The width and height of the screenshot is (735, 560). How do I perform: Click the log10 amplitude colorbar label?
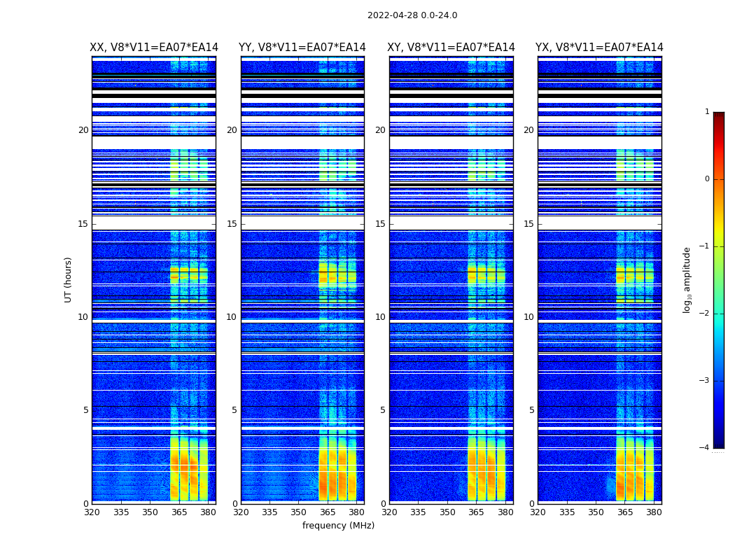coord(687,280)
